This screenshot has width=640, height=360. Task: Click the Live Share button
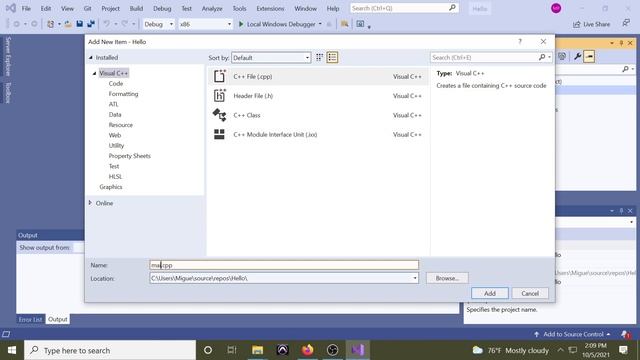tap(591, 24)
